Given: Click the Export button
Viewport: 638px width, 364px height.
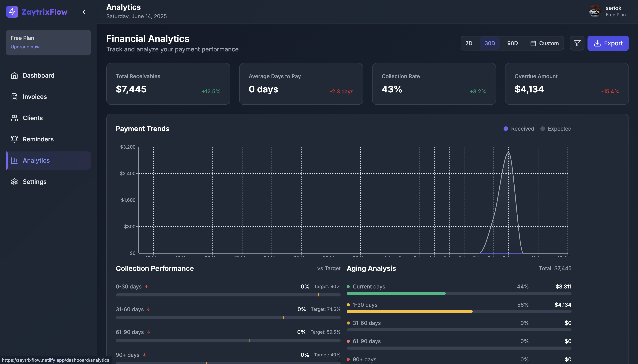Looking at the screenshot, I should click(608, 43).
